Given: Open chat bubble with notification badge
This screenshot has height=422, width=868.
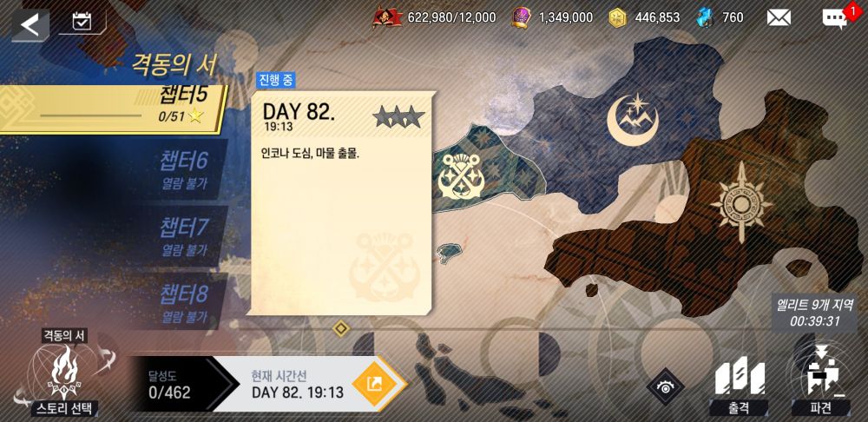Looking at the screenshot, I should pyautogui.click(x=835, y=19).
